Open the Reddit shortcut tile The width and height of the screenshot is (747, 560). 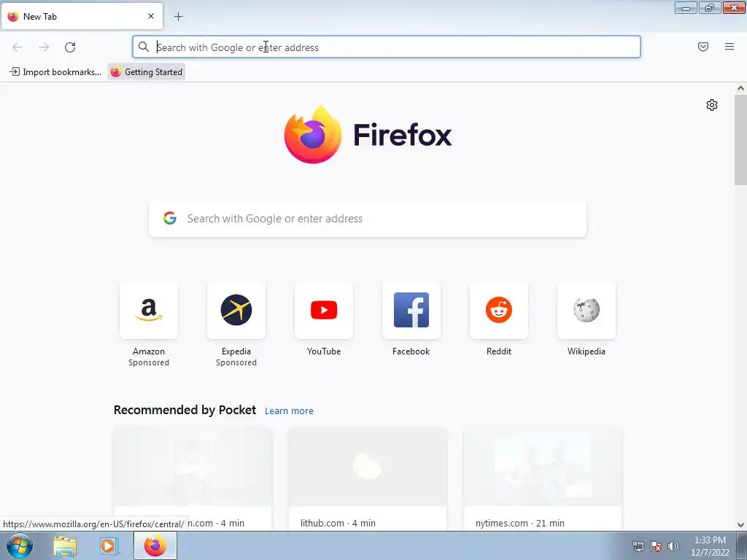[499, 311]
